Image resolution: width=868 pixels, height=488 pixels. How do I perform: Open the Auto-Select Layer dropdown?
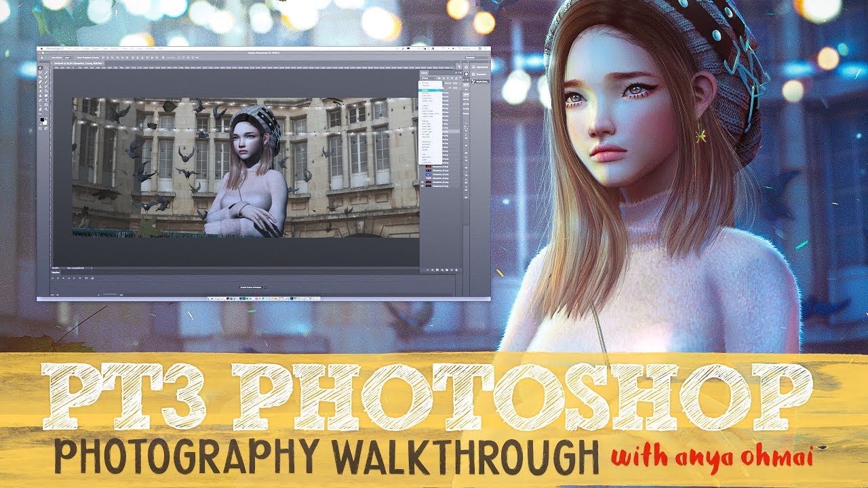tap(68, 58)
